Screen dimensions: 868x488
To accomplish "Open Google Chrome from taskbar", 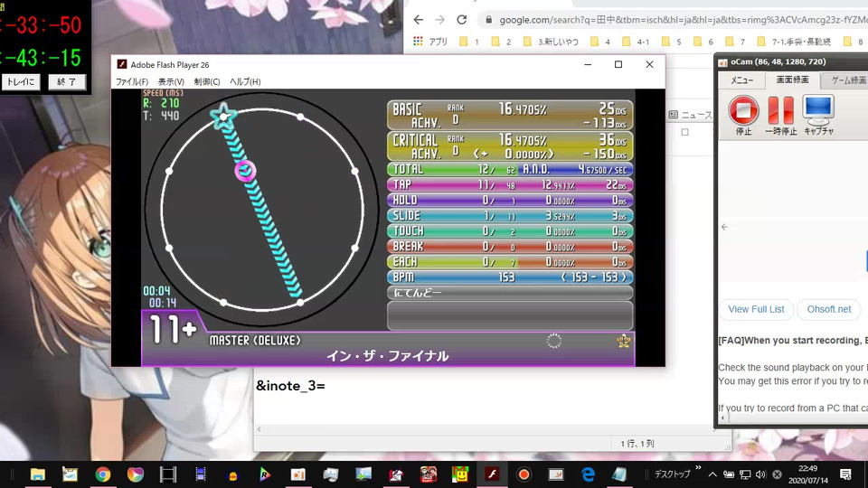I will coord(102,474).
